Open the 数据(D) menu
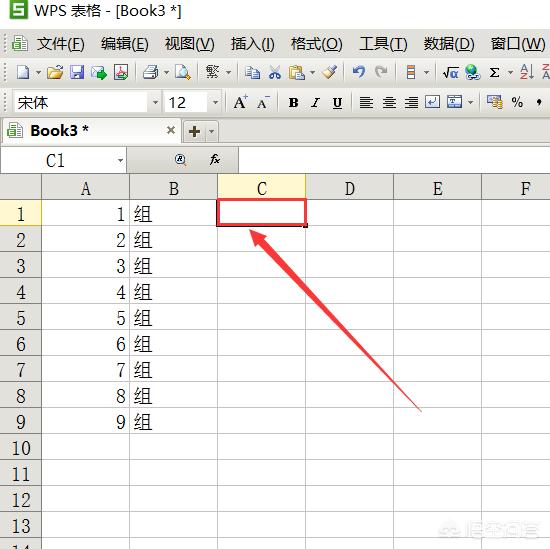The height and width of the screenshot is (549, 550). [x=449, y=44]
